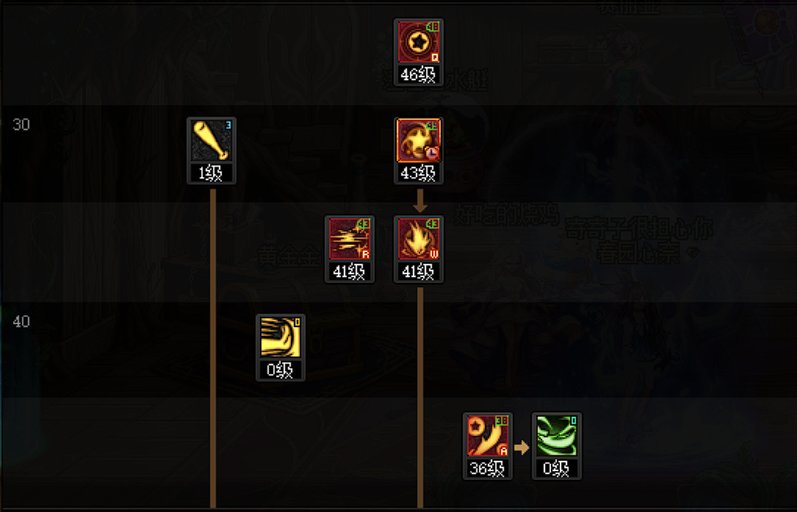
Task: Click the 0级 label under the yellow fist skill
Action: (x=281, y=370)
